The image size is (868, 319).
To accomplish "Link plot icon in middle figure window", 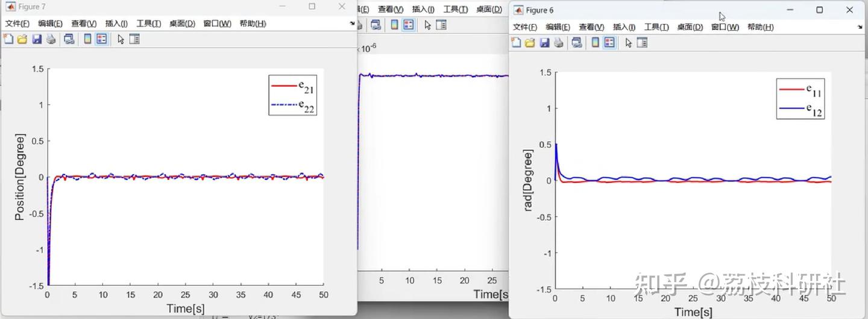I will tap(376, 25).
